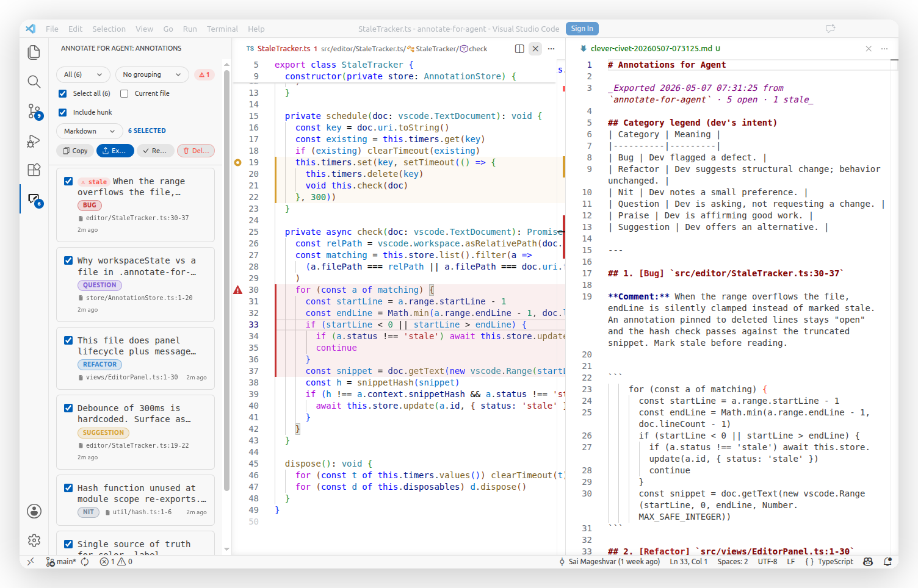Open the Search view

34,82
